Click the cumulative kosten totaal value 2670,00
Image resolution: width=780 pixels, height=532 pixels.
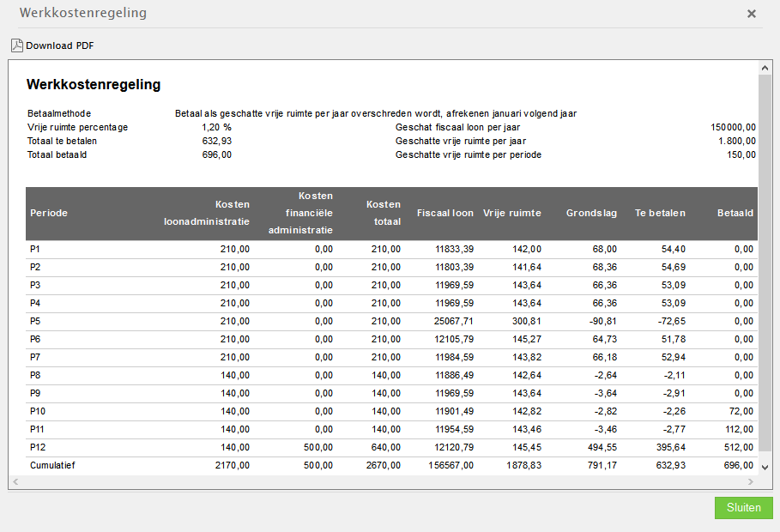coord(384,465)
